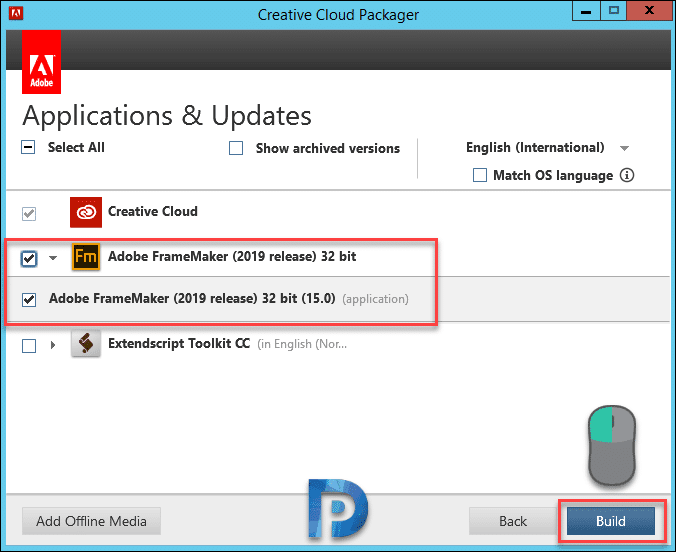676x552 pixels.
Task: Enable Show archived versions checkbox
Action: 236,148
